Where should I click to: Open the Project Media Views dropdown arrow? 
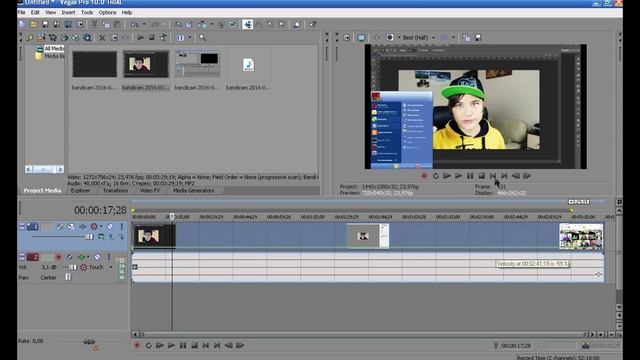(x=190, y=38)
